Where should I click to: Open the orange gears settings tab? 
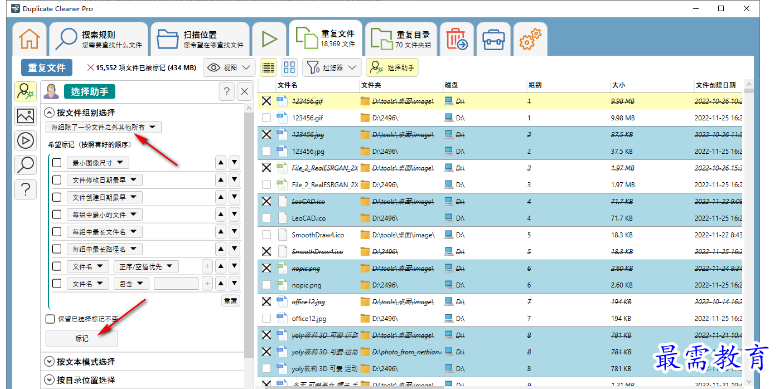[530, 39]
